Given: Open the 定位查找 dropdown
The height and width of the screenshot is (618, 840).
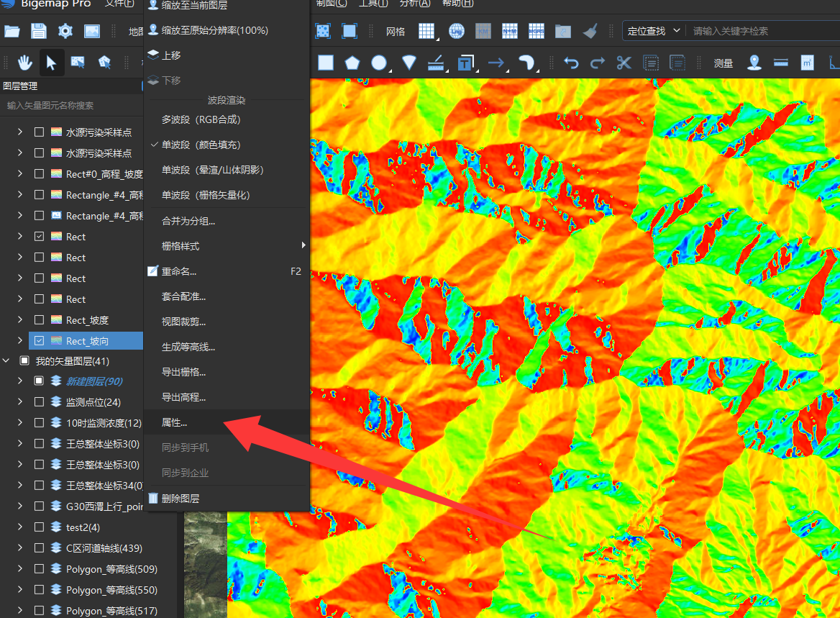Looking at the screenshot, I should click(x=654, y=31).
